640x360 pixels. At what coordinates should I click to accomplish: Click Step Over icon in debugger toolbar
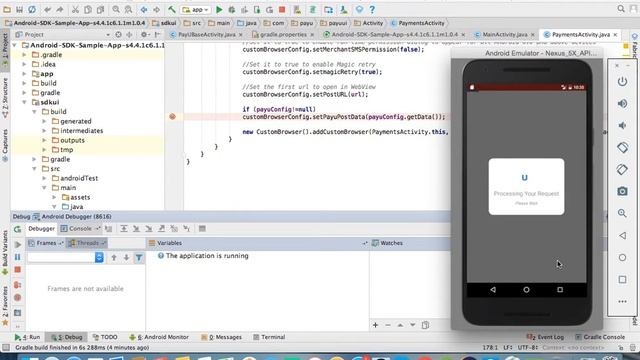click(x=124, y=229)
